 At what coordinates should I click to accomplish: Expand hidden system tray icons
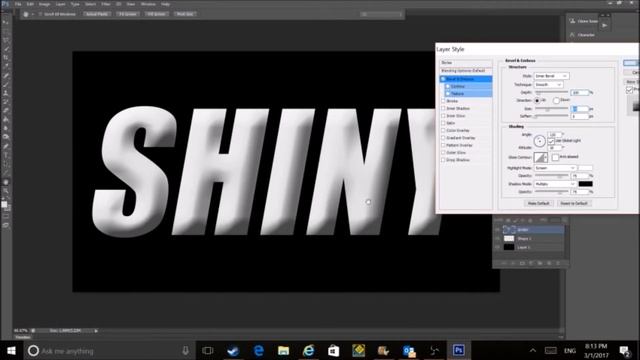[x=533, y=351]
